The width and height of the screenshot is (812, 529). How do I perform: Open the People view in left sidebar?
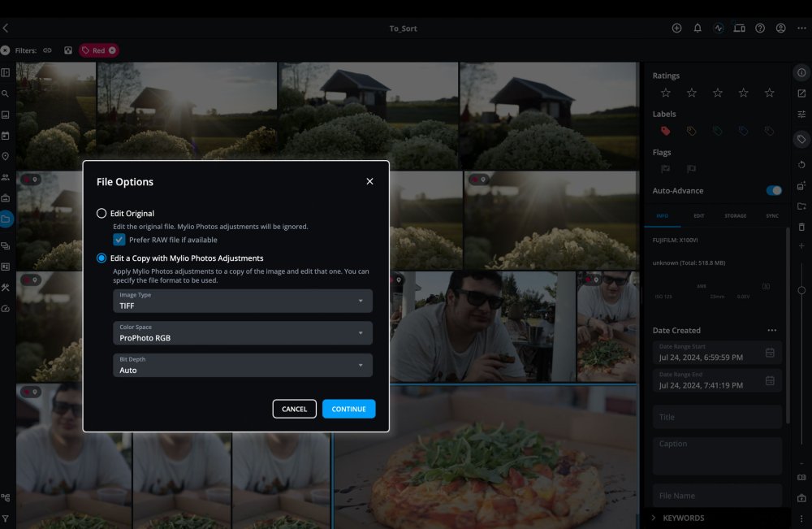coord(6,177)
